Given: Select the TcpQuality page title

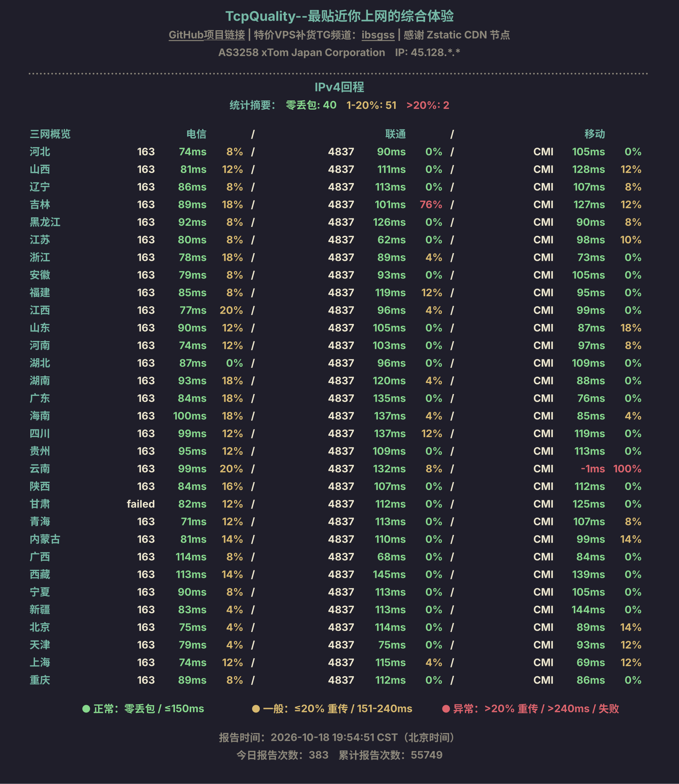Looking at the screenshot, I should [339, 16].
